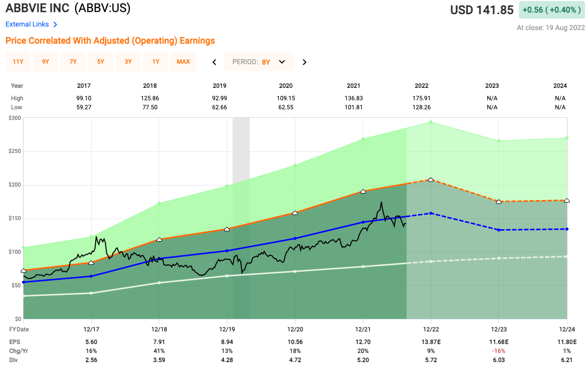The height and width of the screenshot is (366, 588).
Task: Click the $200 y-axis label
Action: click(15, 185)
